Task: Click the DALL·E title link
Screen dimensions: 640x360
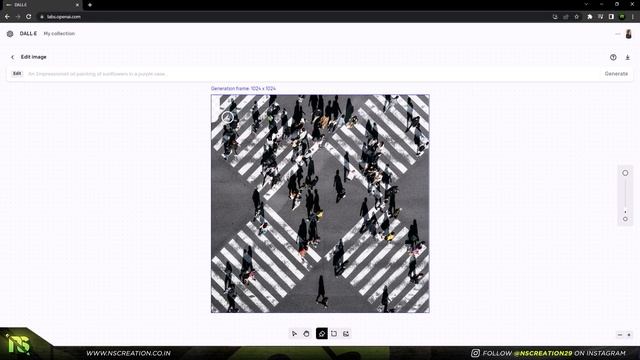Action: tap(28, 33)
